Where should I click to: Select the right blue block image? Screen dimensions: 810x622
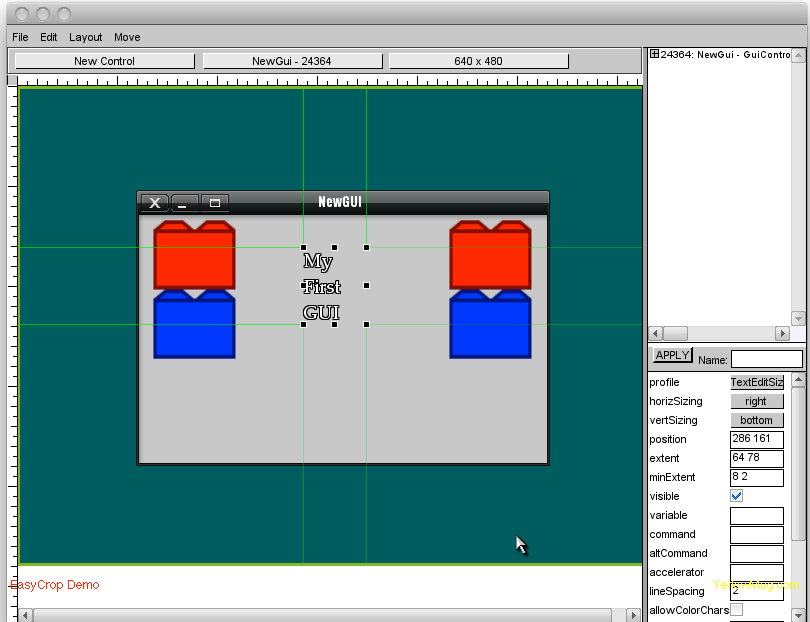[x=490, y=325]
